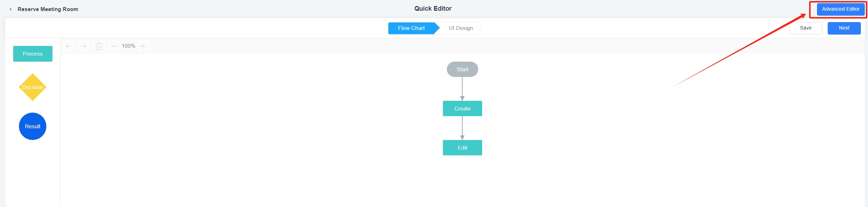The image size is (868, 207).
Task: Switch to the Flow Chart step
Action: 411,28
